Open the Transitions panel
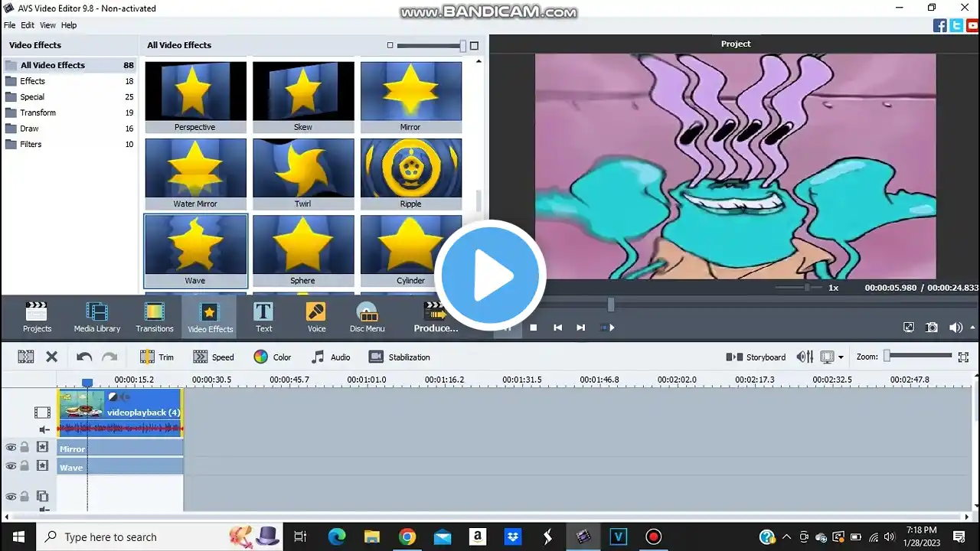Screen dimensions: 980x551 click(x=155, y=318)
